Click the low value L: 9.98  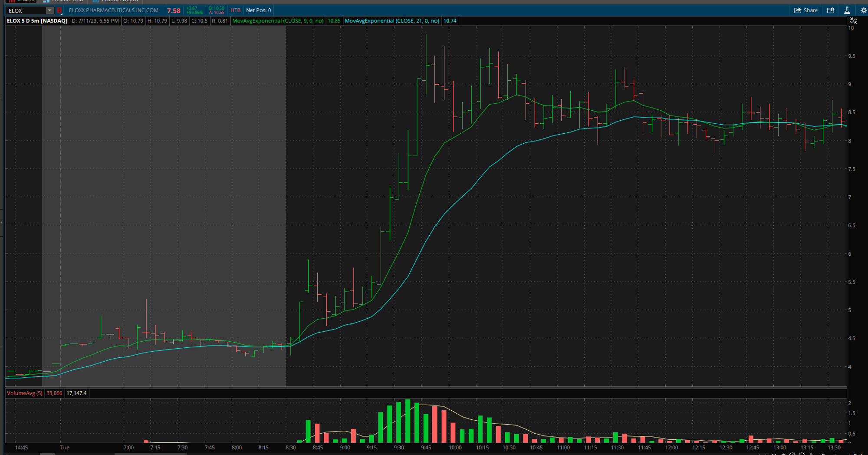[x=179, y=21]
